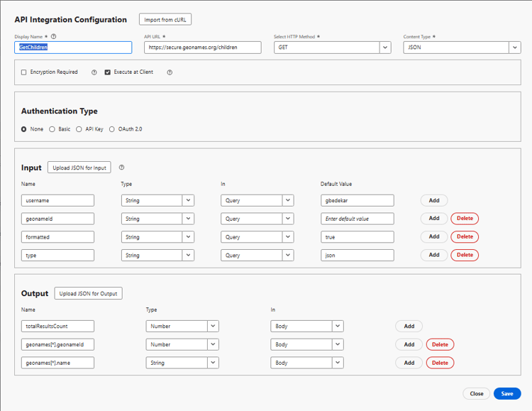This screenshot has width=532, height=411.
Task: Uncheck the Execute at Client checkbox
Action: point(108,72)
